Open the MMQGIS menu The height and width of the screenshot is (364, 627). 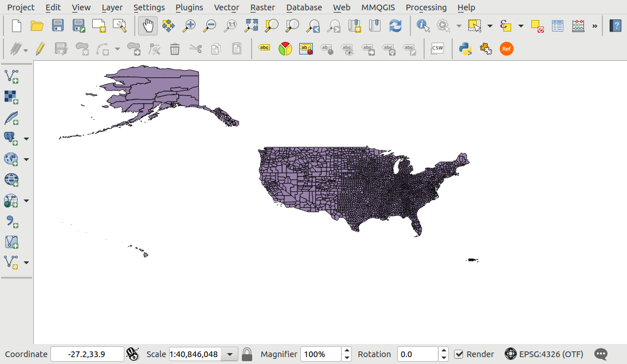point(378,7)
